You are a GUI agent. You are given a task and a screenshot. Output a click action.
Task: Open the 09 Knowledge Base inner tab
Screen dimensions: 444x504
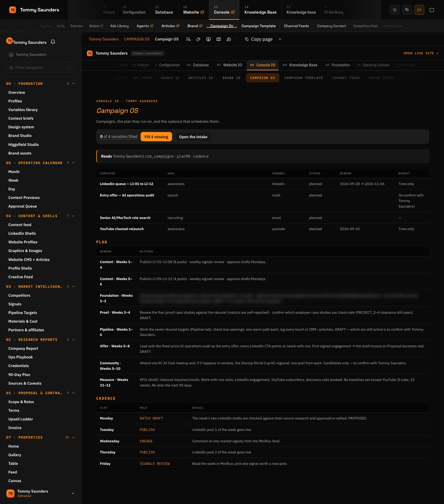tap(300, 65)
